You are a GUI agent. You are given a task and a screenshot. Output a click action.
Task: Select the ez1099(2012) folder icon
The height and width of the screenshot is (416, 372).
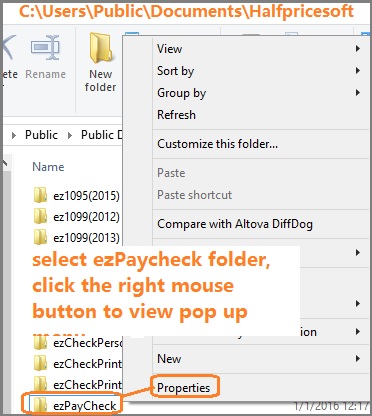point(40,216)
